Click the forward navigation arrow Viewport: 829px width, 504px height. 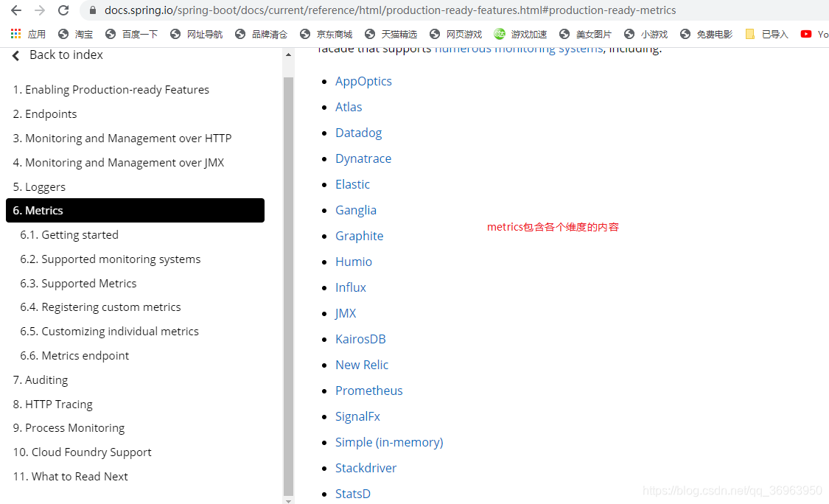coord(40,10)
